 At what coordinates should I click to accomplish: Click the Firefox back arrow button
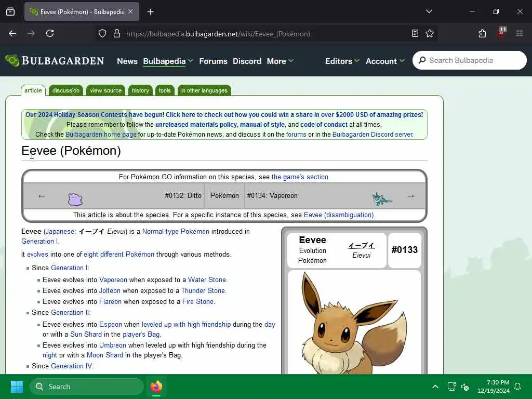click(12, 33)
